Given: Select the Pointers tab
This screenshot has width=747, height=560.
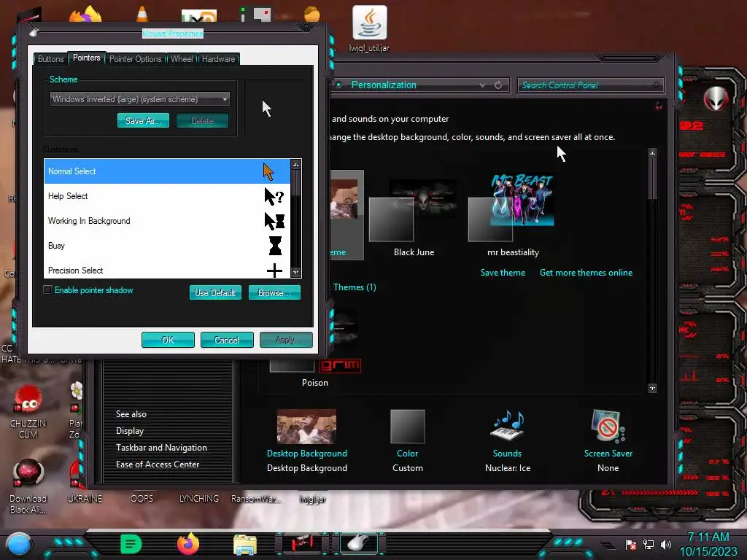Looking at the screenshot, I should tap(86, 58).
